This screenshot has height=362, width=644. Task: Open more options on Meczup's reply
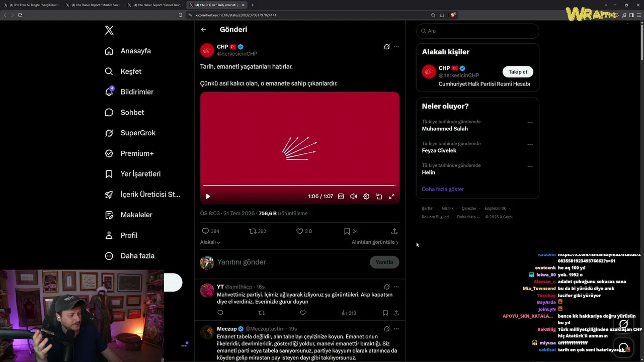coord(396,329)
